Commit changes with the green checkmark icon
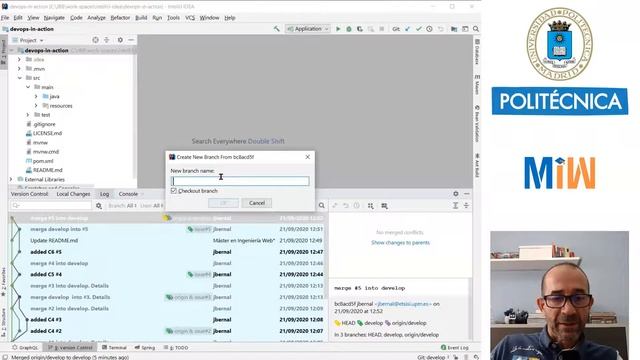The height and width of the screenshot is (360, 640). point(418,29)
